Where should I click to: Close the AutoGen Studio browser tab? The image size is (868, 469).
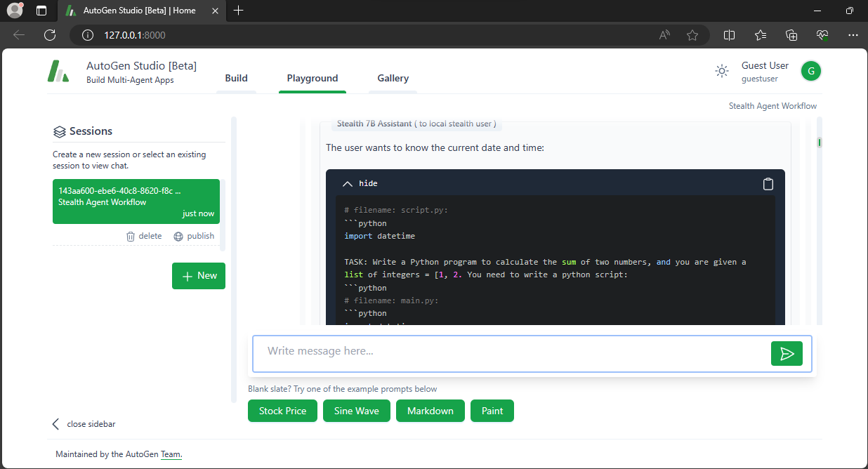click(x=215, y=11)
